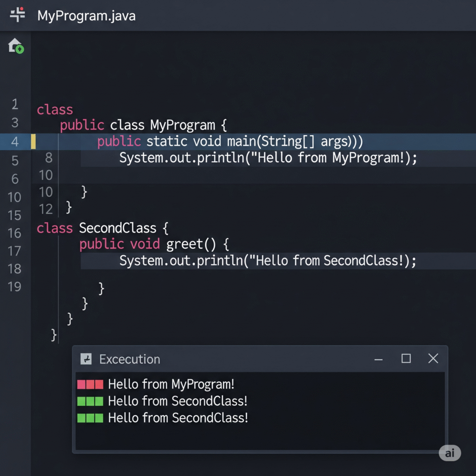Minimize the Excecution panel
The height and width of the screenshot is (476, 476).
click(x=378, y=359)
